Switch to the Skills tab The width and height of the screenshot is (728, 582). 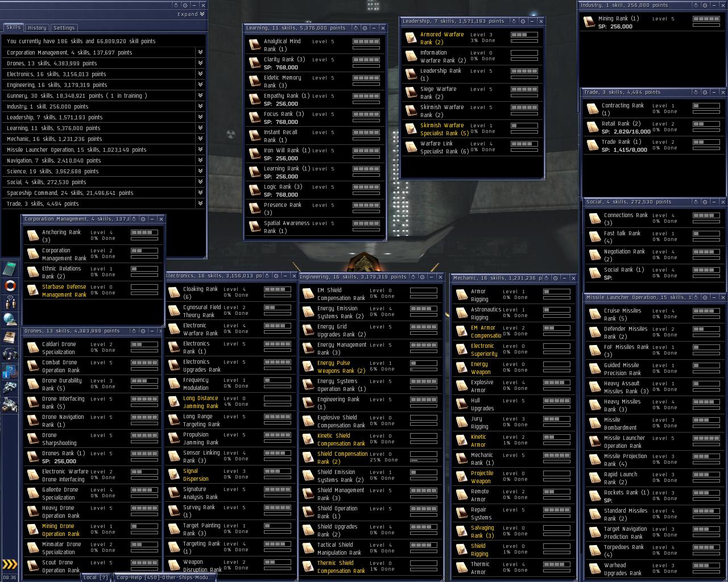13,27
